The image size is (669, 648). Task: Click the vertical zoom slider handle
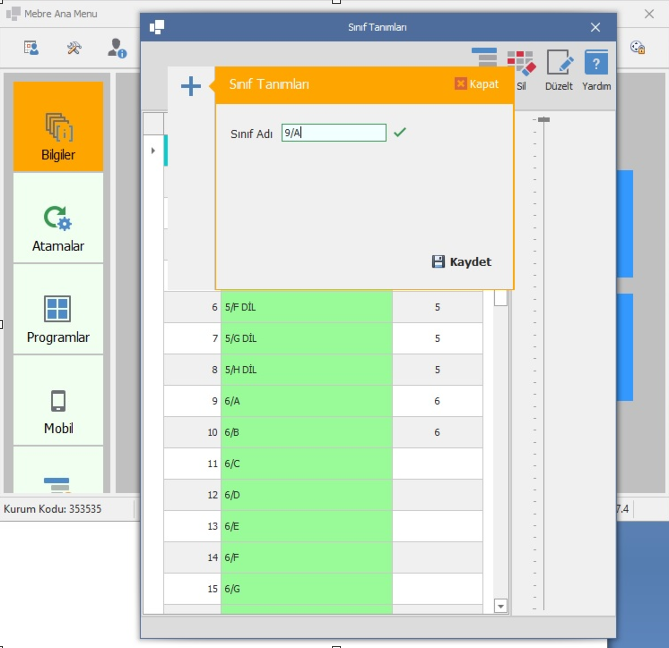click(544, 119)
